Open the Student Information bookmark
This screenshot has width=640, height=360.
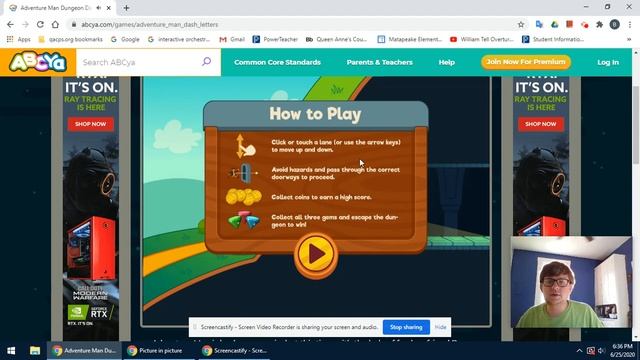[x=553, y=39]
